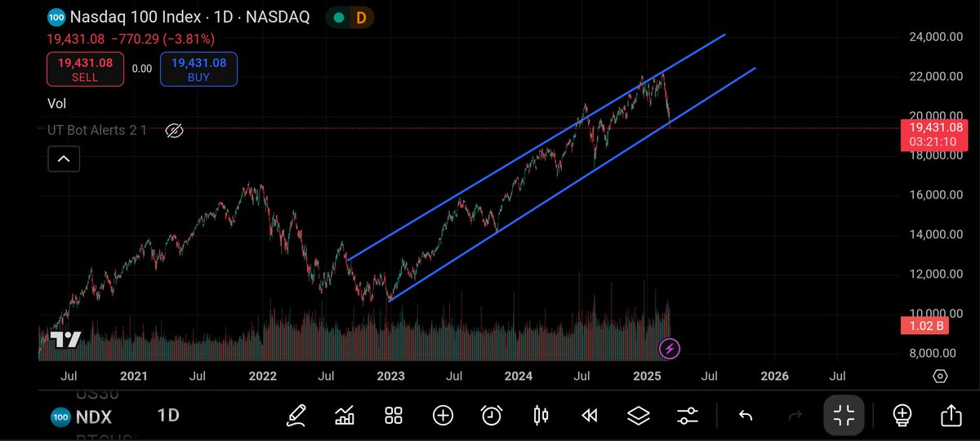Open the alert clock icon
Image resolution: width=980 pixels, height=441 pixels.
coord(492,415)
